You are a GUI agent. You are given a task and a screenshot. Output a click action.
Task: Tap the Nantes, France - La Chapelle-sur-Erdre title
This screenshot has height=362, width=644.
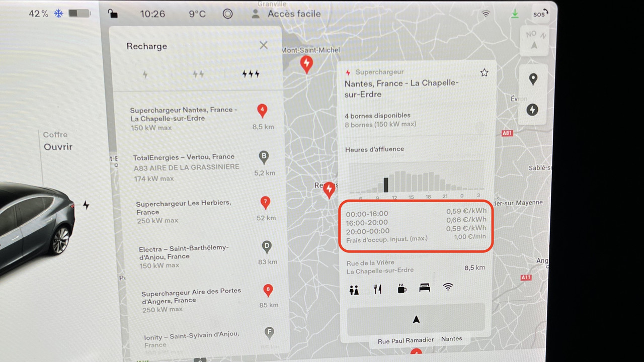pyautogui.click(x=401, y=89)
